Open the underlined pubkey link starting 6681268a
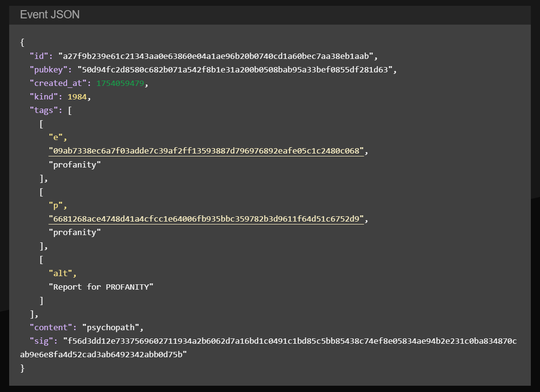 tap(206, 219)
